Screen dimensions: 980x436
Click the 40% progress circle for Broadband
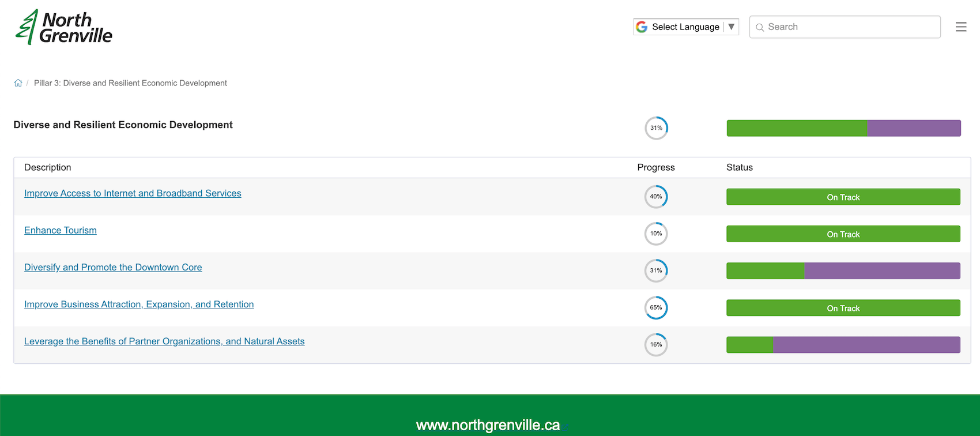coord(656,197)
